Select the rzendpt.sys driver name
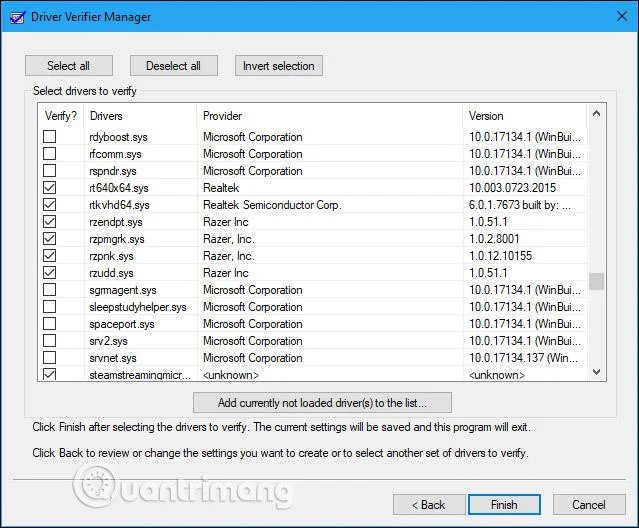 pyautogui.click(x=116, y=222)
